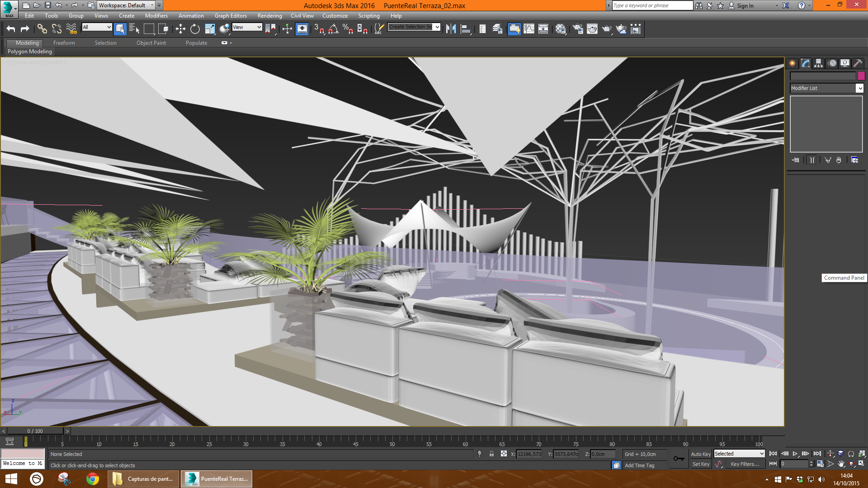Image resolution: width=868 pixels, height=488 pixels.
Task: Open Curve Editor from toolbar
Action: 528,29
